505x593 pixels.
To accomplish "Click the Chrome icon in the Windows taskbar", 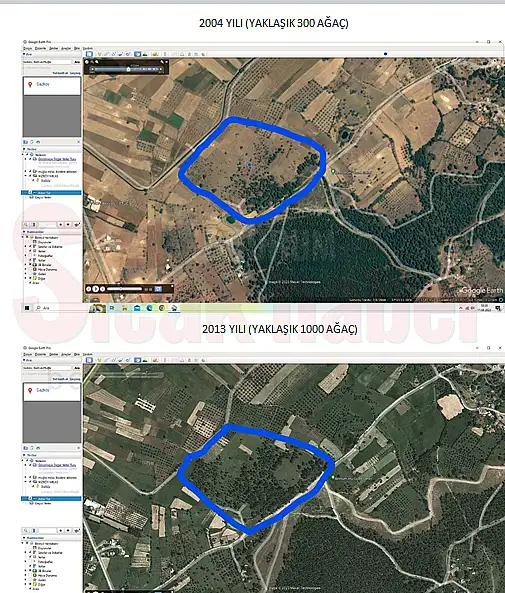I will 162,308.
